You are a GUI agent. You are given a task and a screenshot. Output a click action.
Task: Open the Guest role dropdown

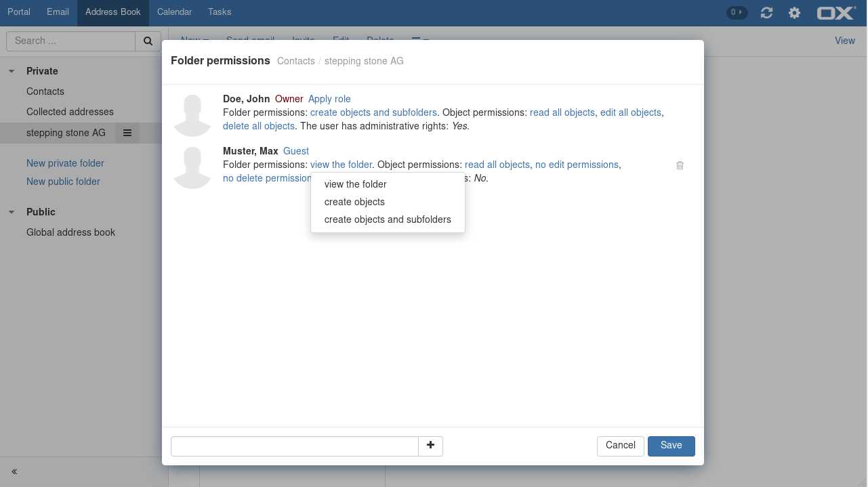coord(295,151)
